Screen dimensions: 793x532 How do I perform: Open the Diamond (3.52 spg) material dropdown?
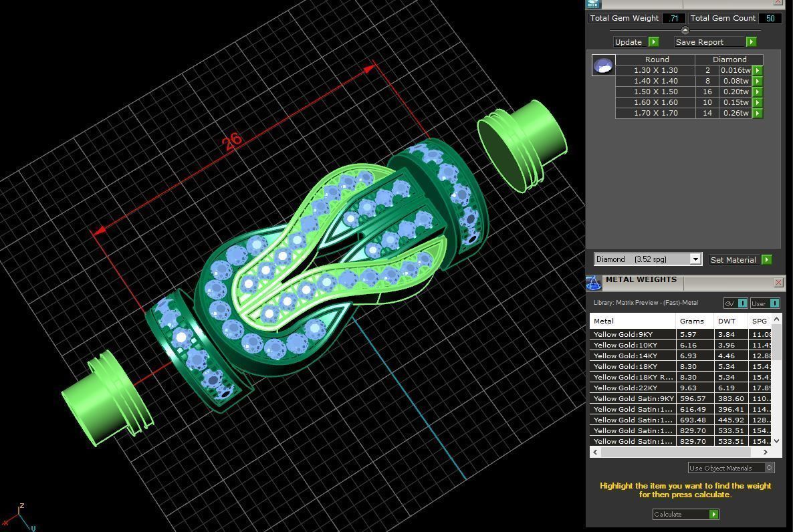click(x=696, y=259)
